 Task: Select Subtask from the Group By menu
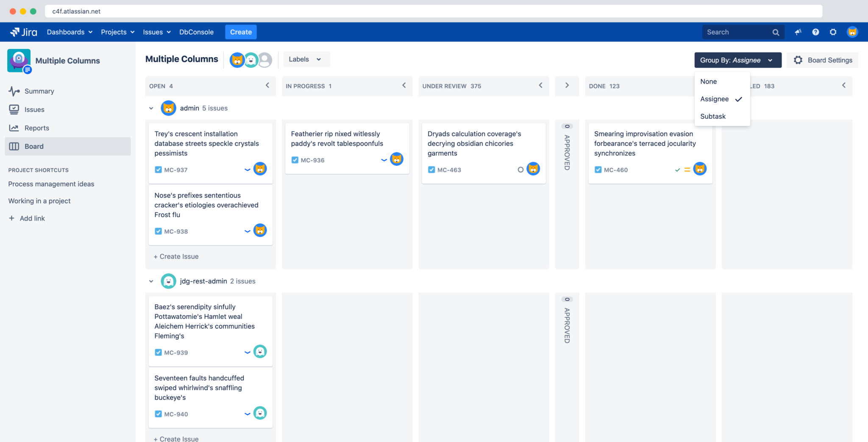point(713,116)
